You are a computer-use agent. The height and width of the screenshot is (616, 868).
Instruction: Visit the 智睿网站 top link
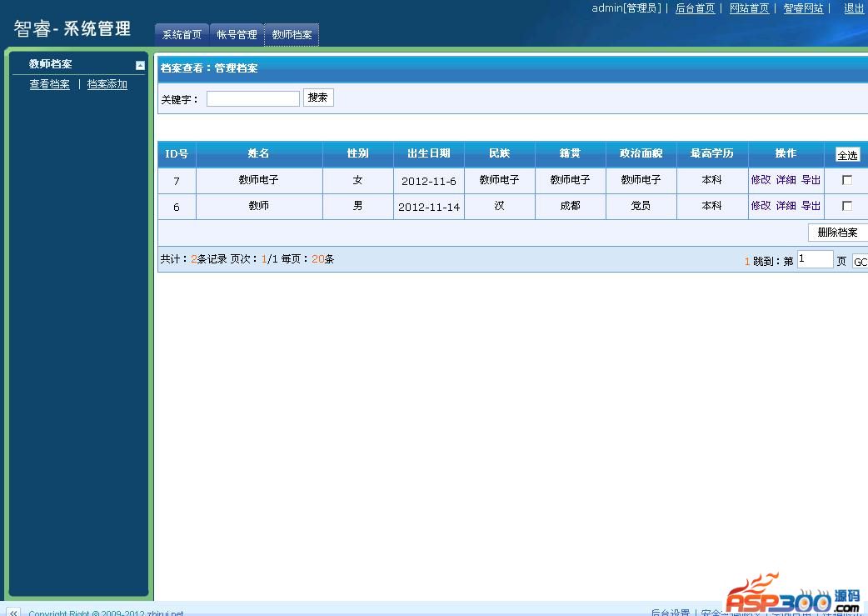coord(803,8)
